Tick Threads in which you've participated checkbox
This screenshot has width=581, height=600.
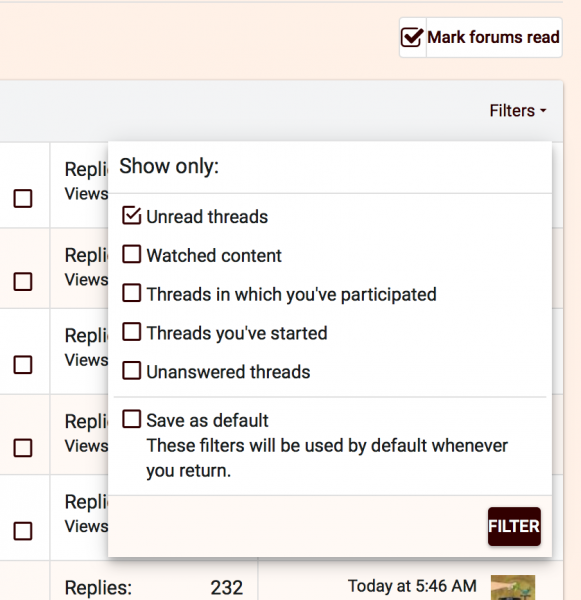131,293
